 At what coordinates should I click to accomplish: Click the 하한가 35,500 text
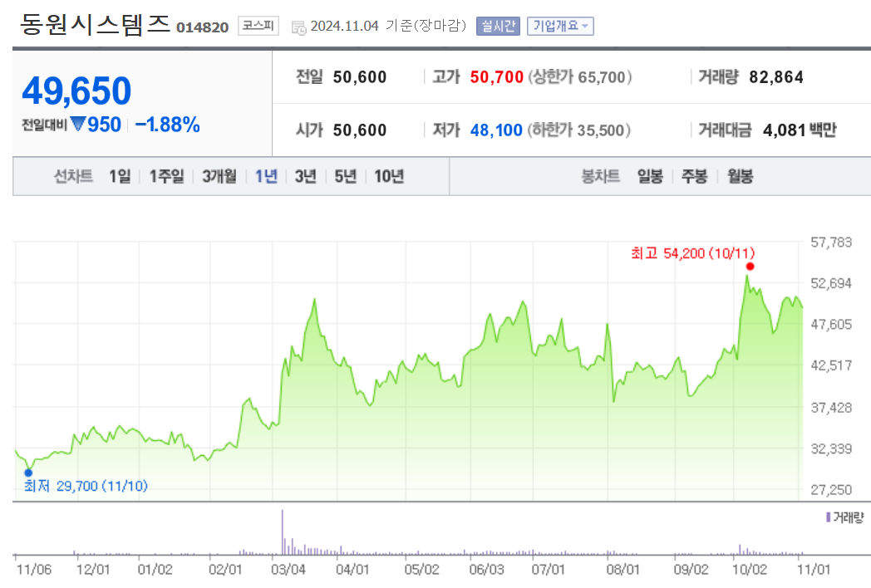(x=578, y=130)
